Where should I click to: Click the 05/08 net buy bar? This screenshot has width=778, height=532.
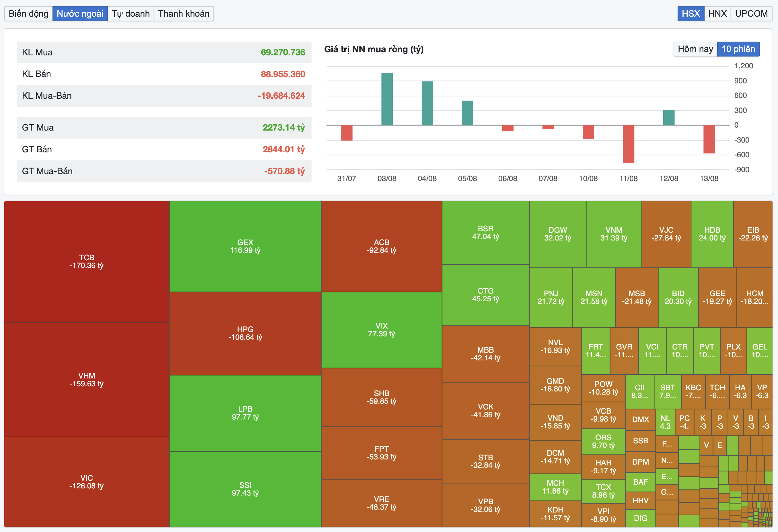click(467, 113)
